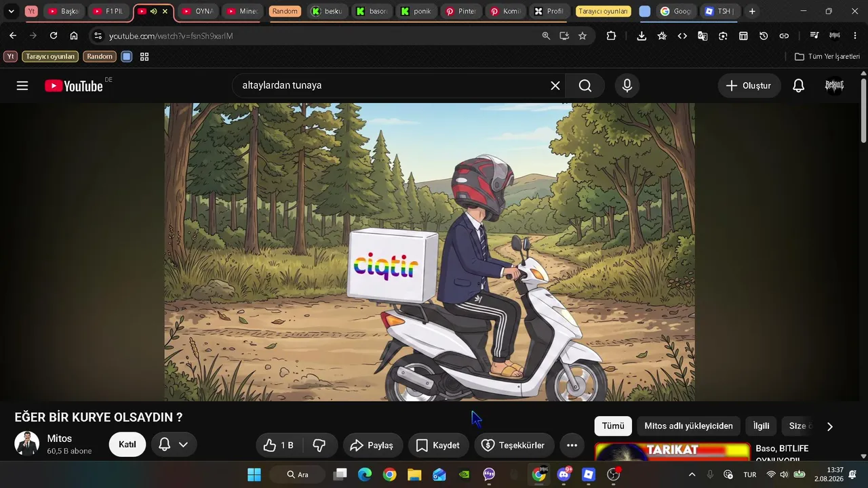This screenshot has height=488, width=868.
Task: Switch to the Google browser tab
Action: 675,12
